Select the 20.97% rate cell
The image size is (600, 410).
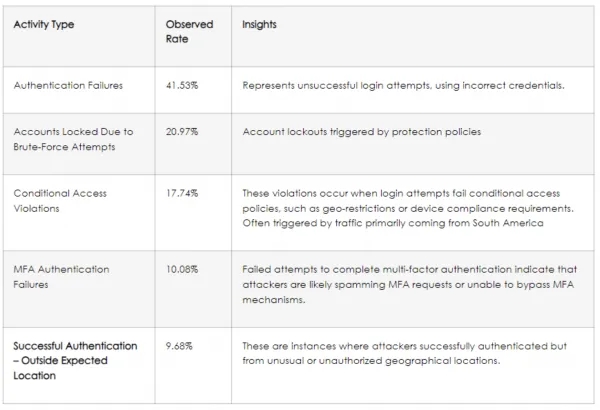[184, 132]
